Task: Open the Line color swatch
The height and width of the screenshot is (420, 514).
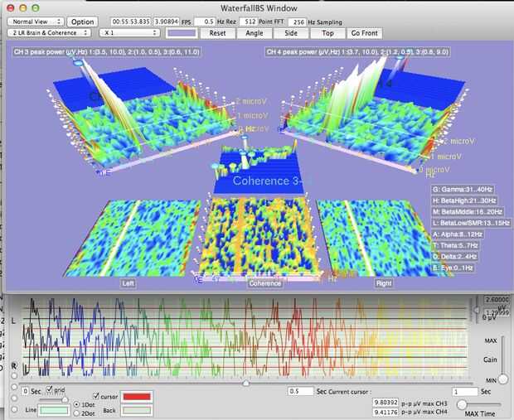Action: pyautogui.click(x=54, y=410)
